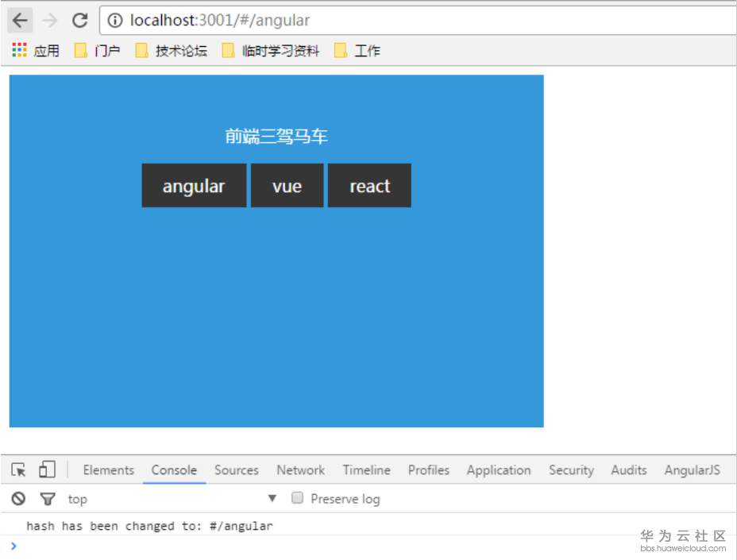The height and width of the screenshot is (560, 737).
Task: Click the browser forward arrow
Action: (x=50, y=20)
